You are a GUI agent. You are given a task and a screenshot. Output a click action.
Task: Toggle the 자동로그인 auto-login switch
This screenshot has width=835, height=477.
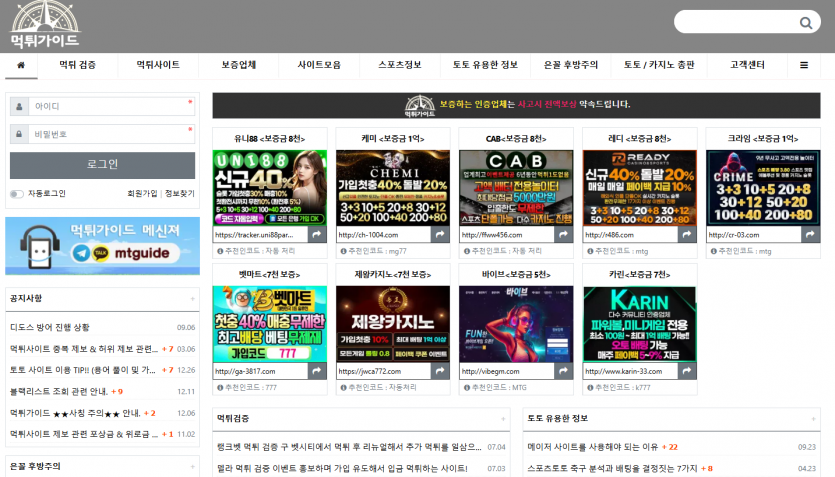(17, 194)
